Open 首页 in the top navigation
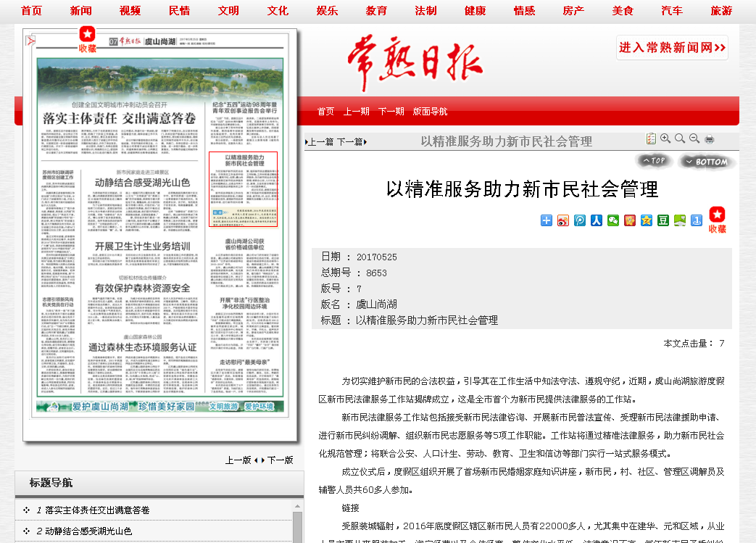756x543 pixels. (31, 11)
